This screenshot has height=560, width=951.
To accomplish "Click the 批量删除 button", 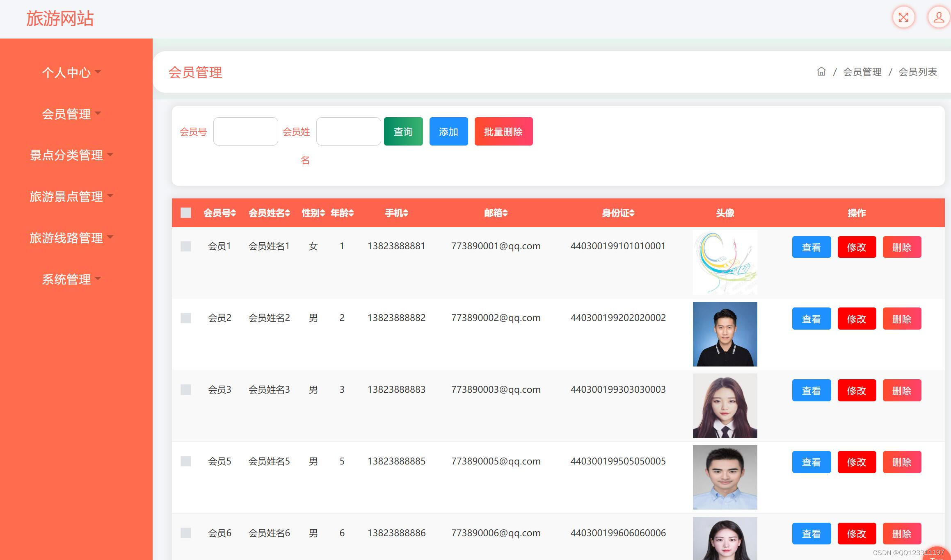I will pyautogui.click(x=503, y=131).
